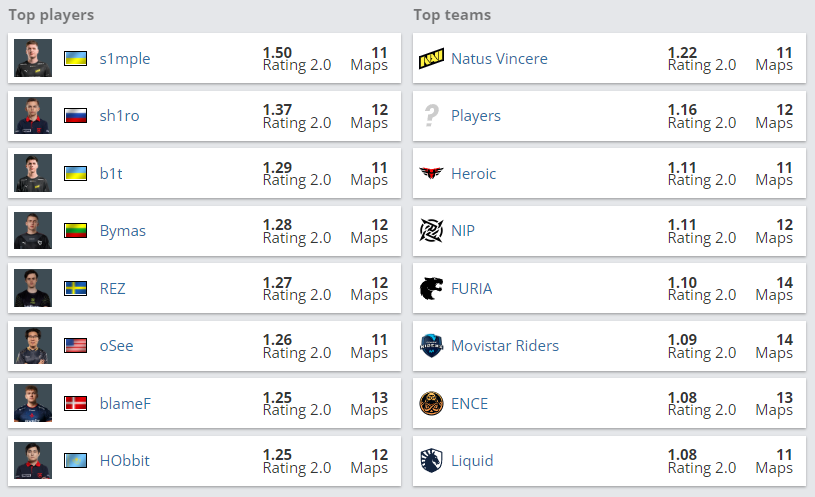This screenshot has width=815, height=497.
Task: Click the Movistar Riders logo
Action: tap(431, 346)
